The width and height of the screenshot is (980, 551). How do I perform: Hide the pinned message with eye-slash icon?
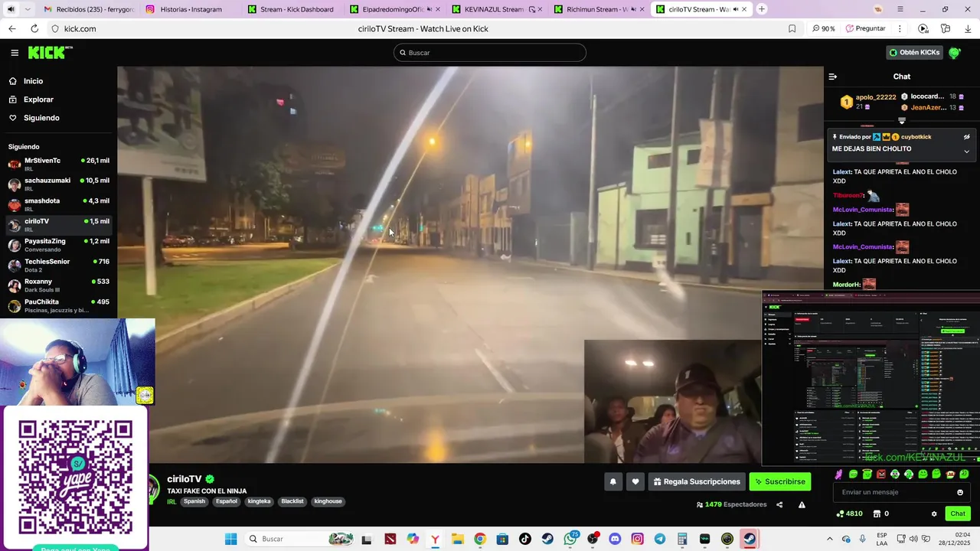coord(966,137)
